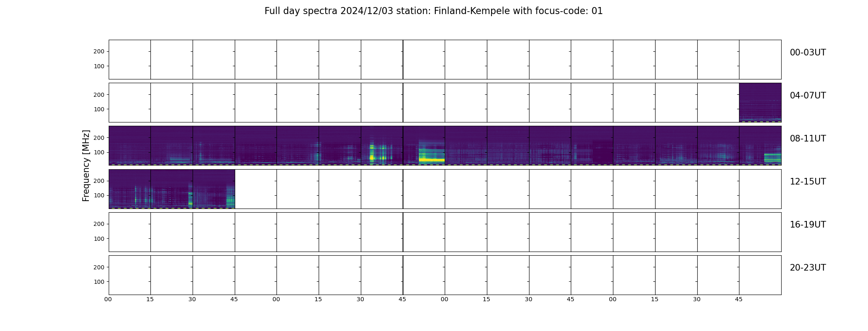Click the 08:30-08:45 spectrogram panel
Screen dimensions: 868x331
tap(214, 146)
